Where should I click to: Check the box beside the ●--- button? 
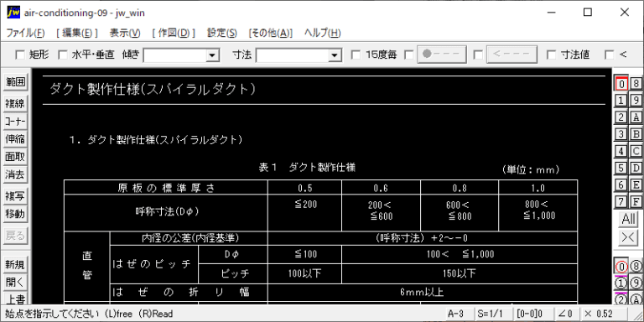409,55
